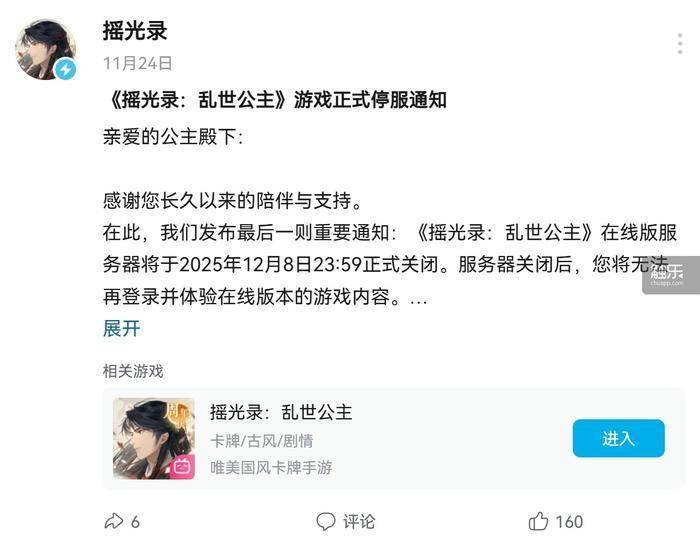The height and width of the screenshot is (551, 700).
Task: Click the 卡牌/古风/剧情 tags line
Action: click(x=262, y=441)
